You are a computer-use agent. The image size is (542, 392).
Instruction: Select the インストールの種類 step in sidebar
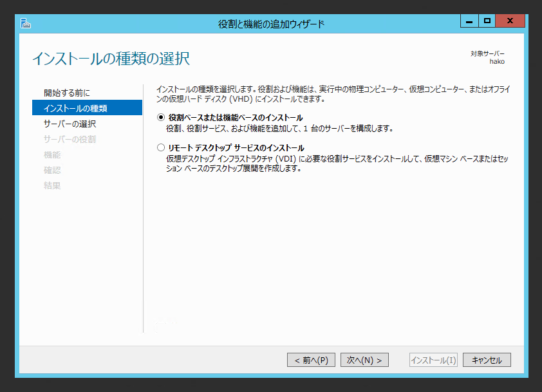87,108
